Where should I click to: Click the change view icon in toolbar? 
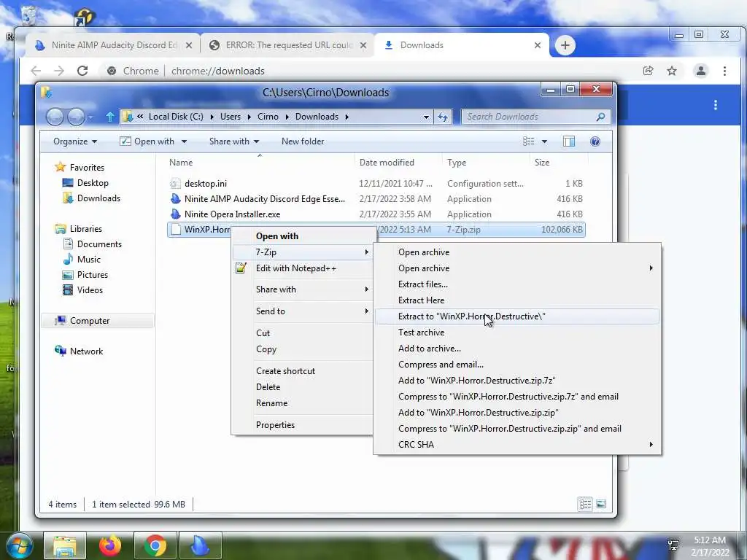528,141
